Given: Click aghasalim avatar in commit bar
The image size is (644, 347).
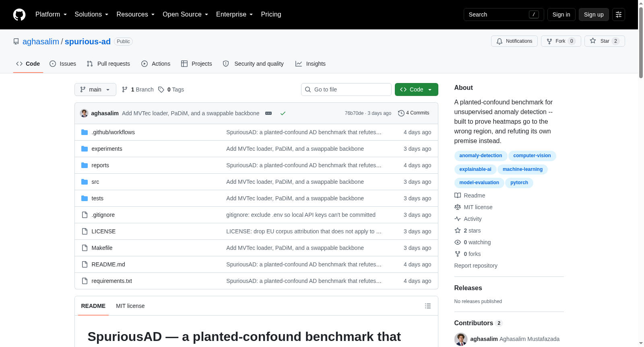Looking at the screenshot, I should click(x=84, y=113).
